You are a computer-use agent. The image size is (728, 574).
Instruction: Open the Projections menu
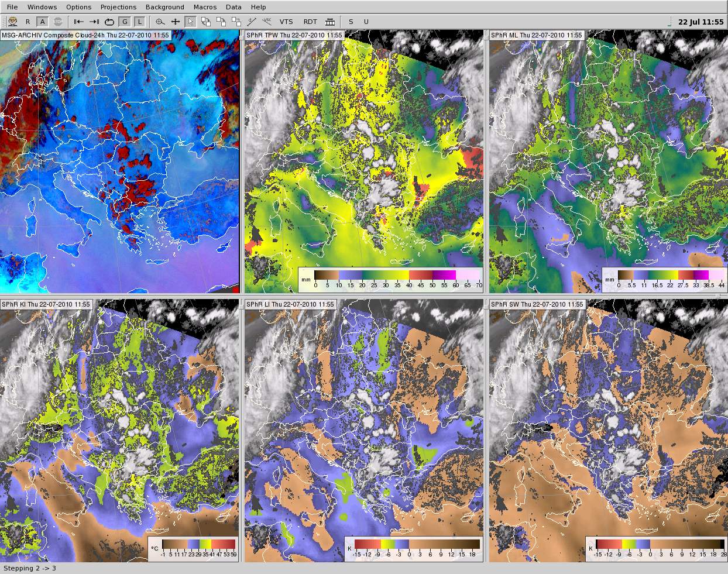tap(118, 7)
